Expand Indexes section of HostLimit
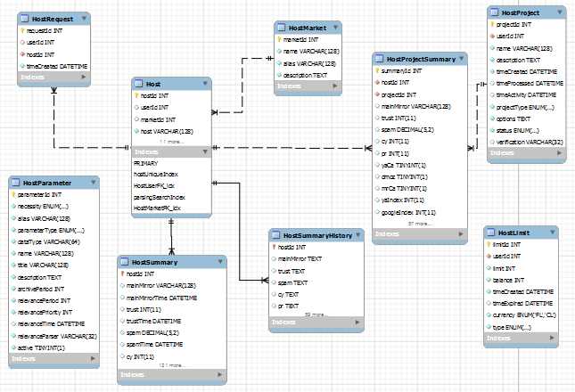Viewport: 575px width, 392px height. [x=552, y=338]
